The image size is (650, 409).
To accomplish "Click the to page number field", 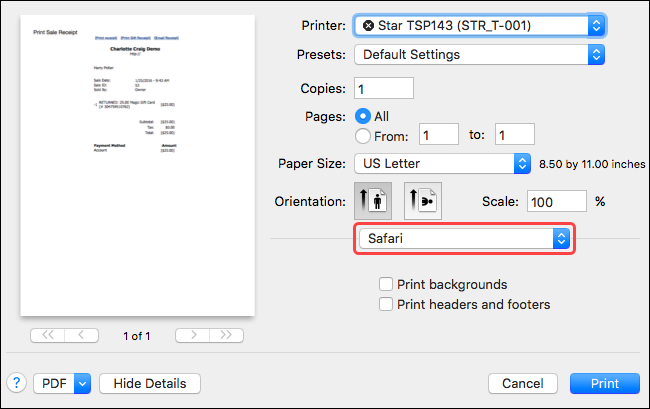I will tap(515, 134).
